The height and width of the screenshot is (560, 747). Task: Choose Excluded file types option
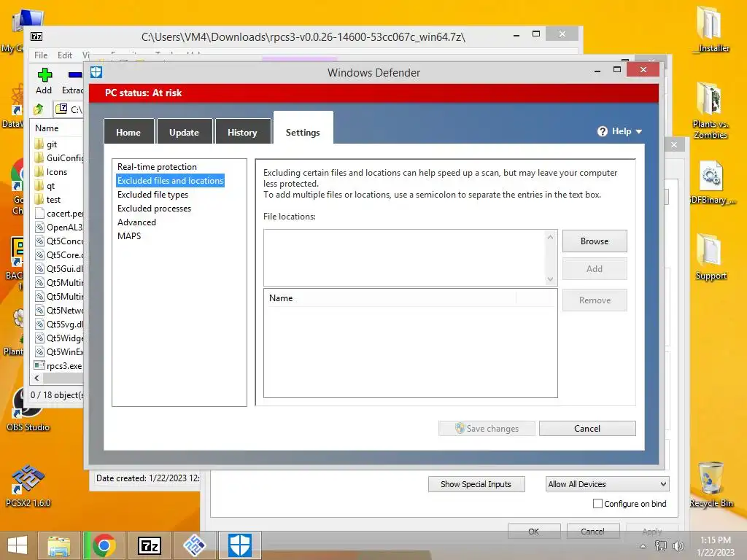point(153,194)
